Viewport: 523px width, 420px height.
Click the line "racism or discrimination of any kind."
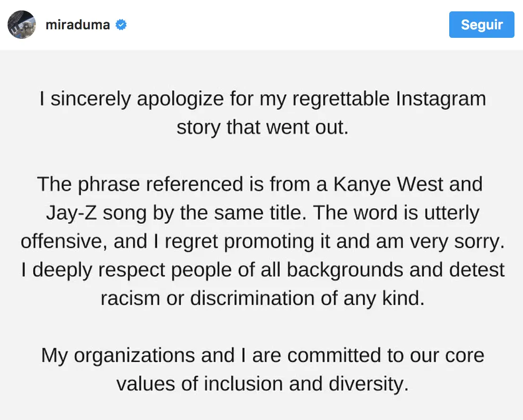click(x=262, y=298)
